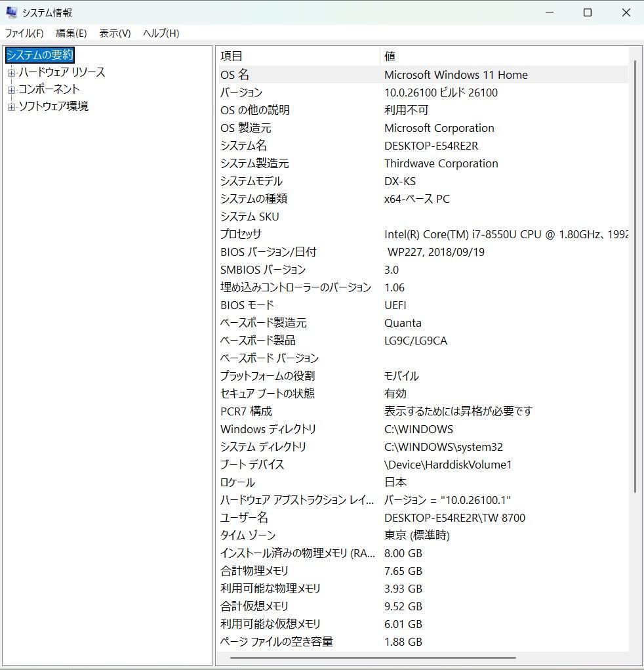
Task: Select システムの要約 in the left tree
Action: 39,55
